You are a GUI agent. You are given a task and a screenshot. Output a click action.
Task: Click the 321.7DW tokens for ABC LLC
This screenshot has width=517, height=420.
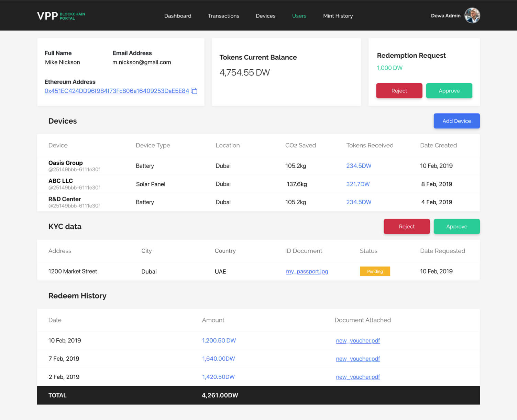(x=358, y=184)
